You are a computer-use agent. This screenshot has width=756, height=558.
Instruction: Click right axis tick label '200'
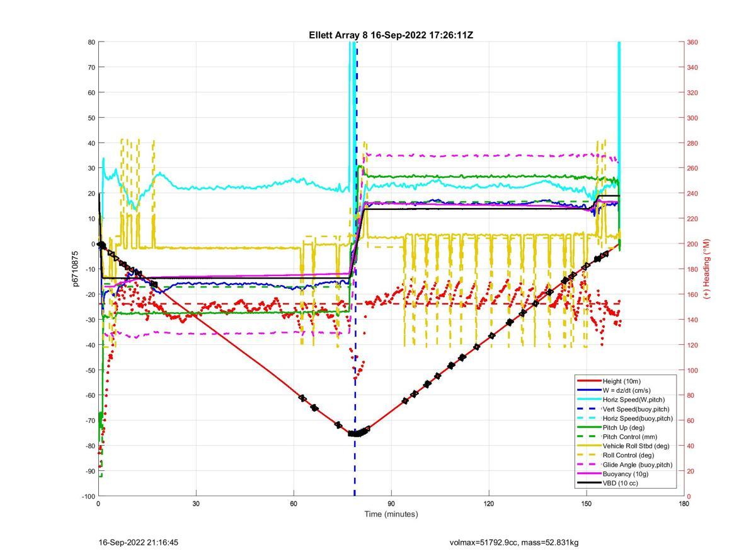coord(692,244)
